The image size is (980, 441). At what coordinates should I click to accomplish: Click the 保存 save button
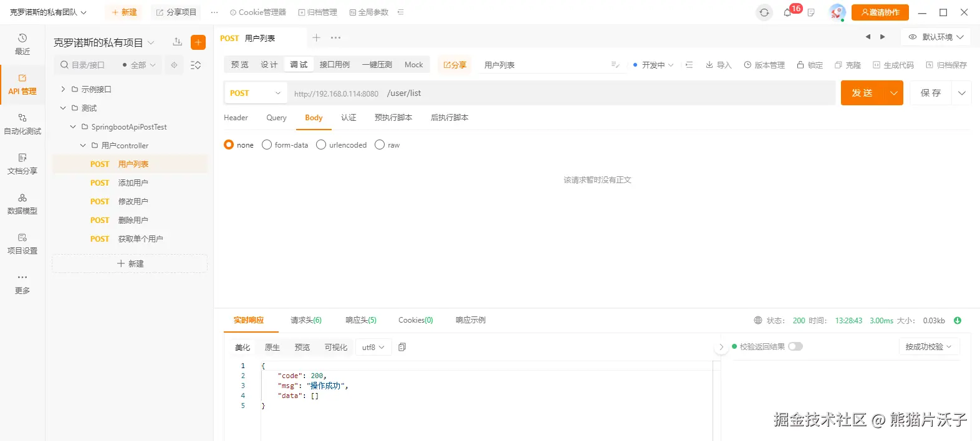point(931,93)
